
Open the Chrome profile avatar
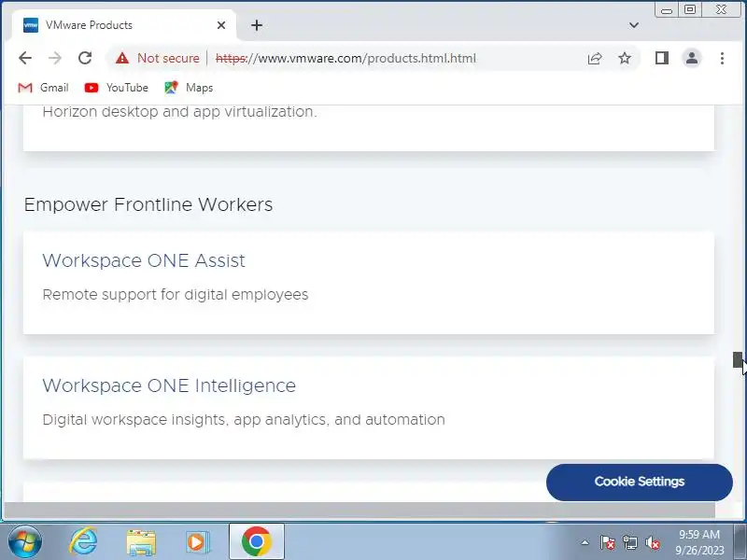click(x=692, y=58)
